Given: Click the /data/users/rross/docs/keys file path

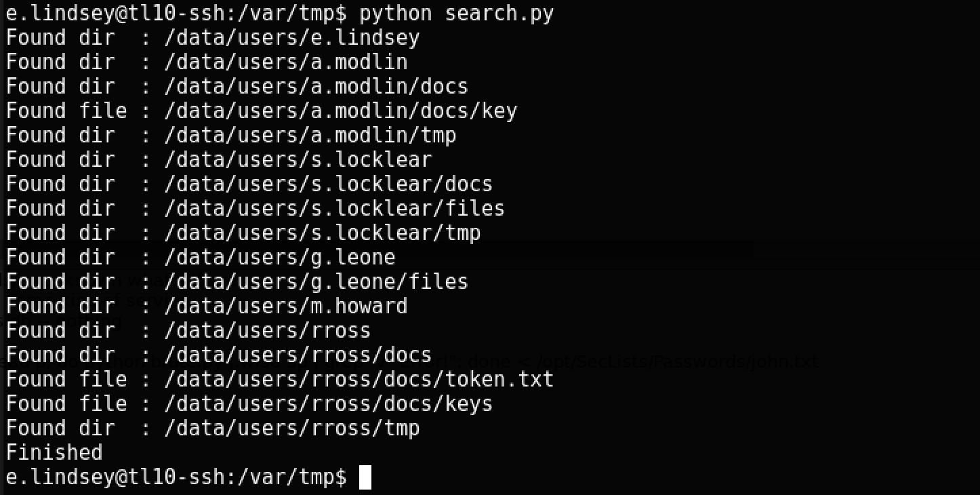Looking at the screenshot, I should pyautogui.click(x=328, y=403).
